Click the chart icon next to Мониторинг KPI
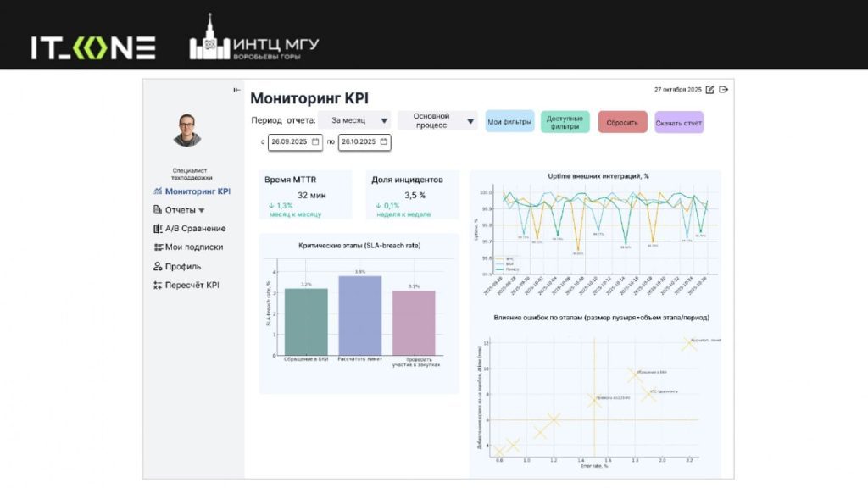This screenshot has height=488, width=868. 158,191
